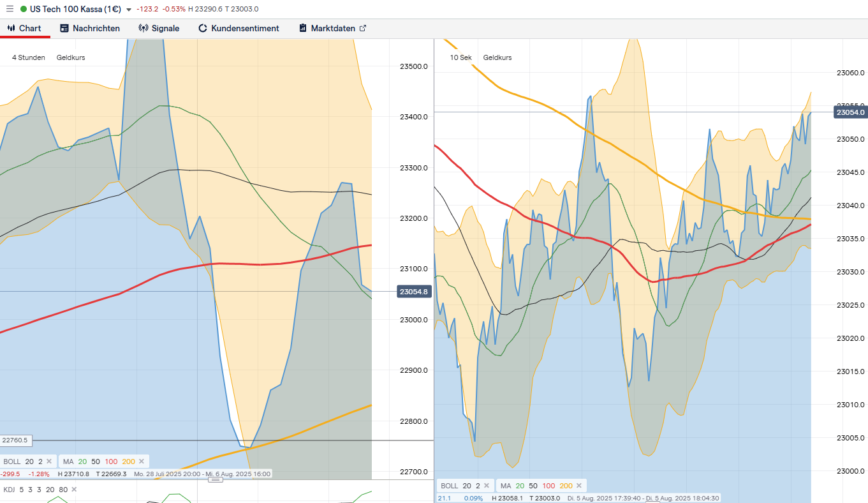Viewport: 868px width, 503px height.
Task: Open the Signale tab
Action: [x=159, y=28]
